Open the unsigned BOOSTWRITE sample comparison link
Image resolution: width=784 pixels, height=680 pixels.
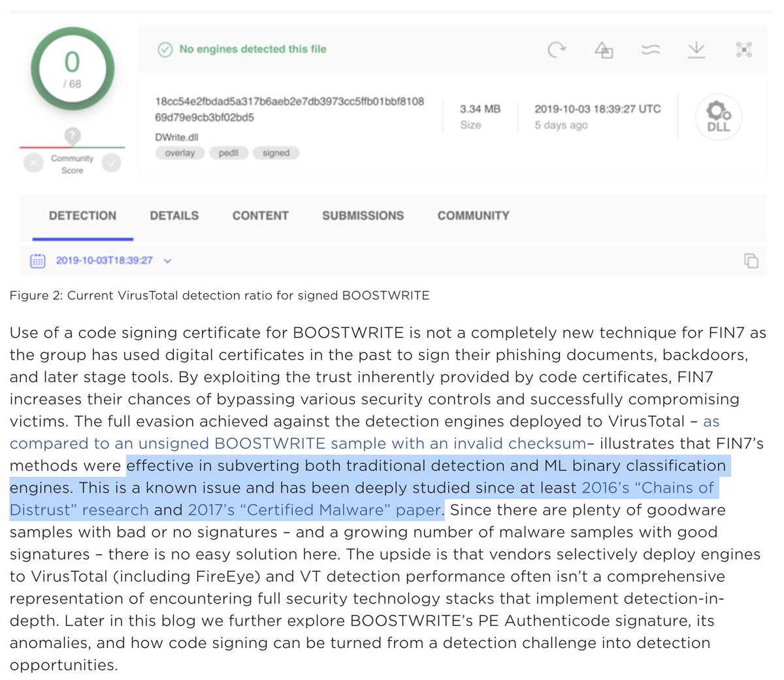coord(298,444)
